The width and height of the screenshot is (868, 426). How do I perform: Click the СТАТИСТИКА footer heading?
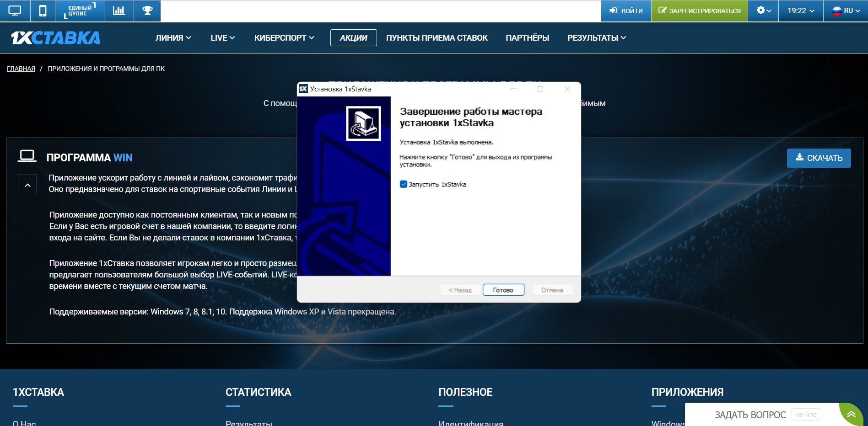coord(258,392)
